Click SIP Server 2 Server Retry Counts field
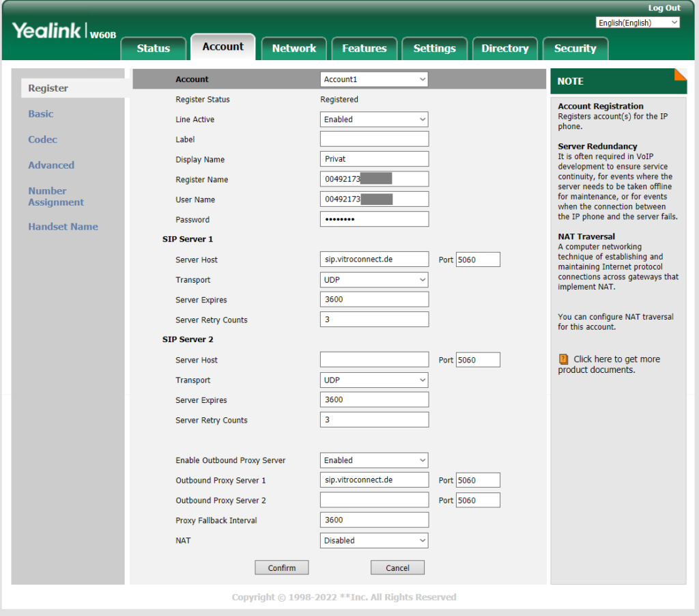This screenshot has width=699, height=616. click(x=374, y=420)
